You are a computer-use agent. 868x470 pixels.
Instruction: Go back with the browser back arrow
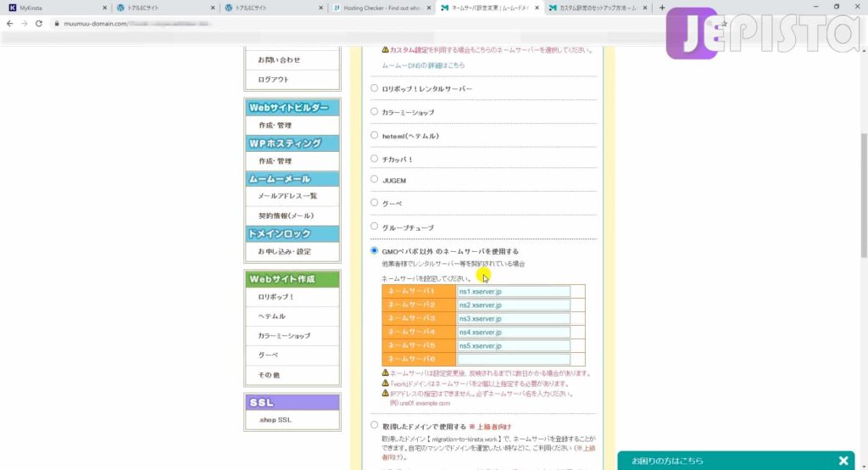tap(9, 23)
